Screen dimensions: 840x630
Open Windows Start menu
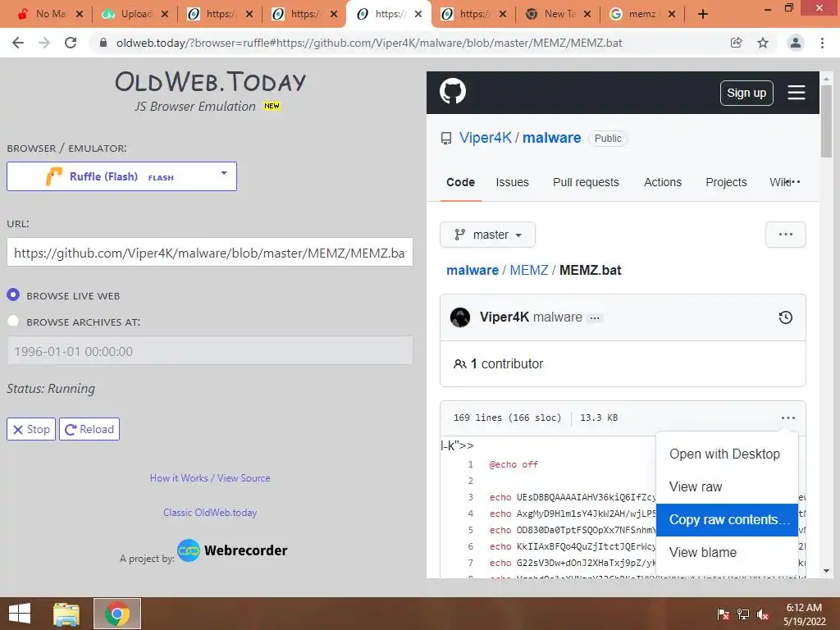click(x=20, y=614)
